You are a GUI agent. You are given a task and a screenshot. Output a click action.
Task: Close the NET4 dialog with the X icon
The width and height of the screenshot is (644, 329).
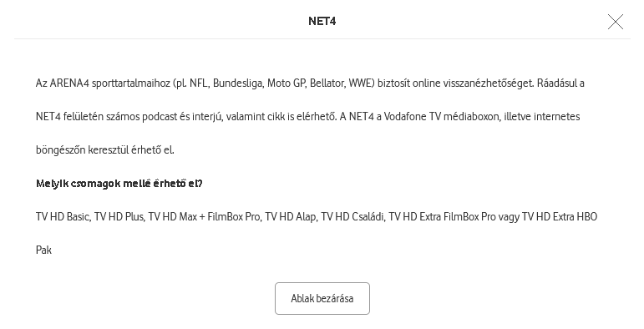616,22
